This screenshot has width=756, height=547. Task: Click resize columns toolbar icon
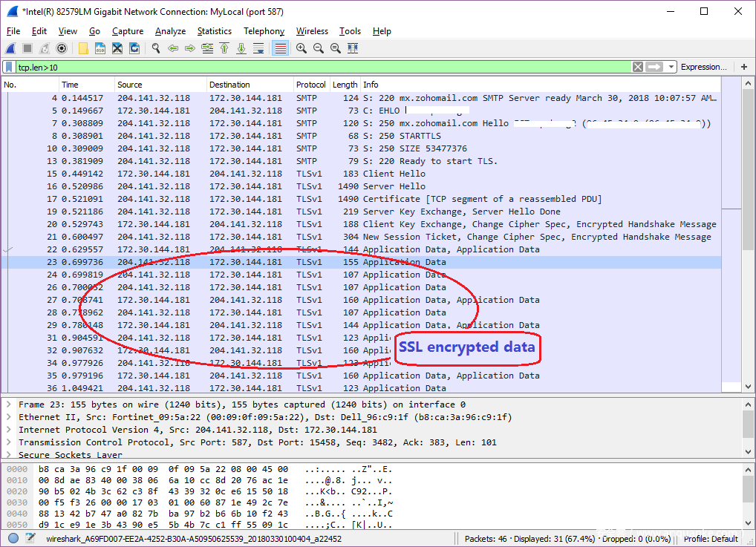pyautogui.click(x=353, y=48)
